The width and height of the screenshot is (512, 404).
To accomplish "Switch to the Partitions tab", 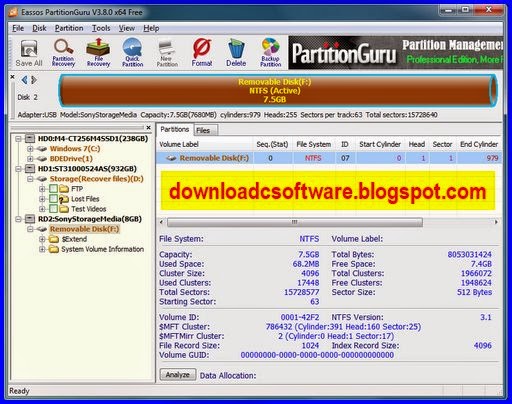I will tap(175, 129).
